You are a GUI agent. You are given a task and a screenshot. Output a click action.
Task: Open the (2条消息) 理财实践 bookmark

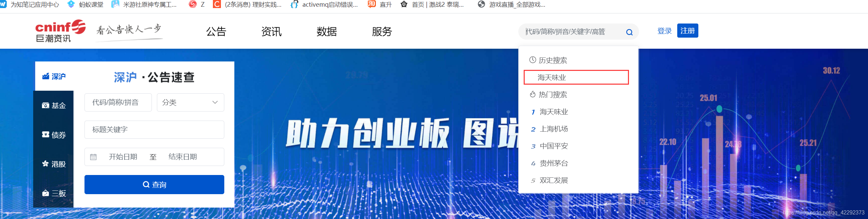tap(247, 4)
